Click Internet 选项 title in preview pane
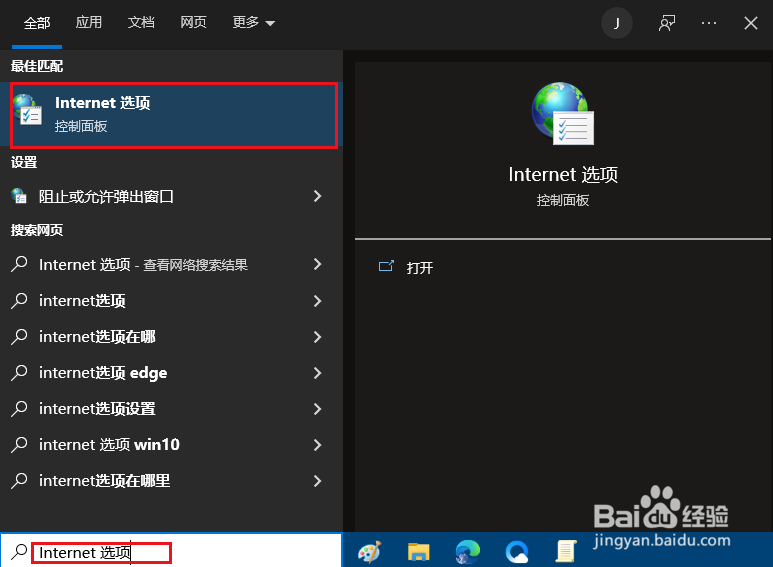 click(563, 175)
